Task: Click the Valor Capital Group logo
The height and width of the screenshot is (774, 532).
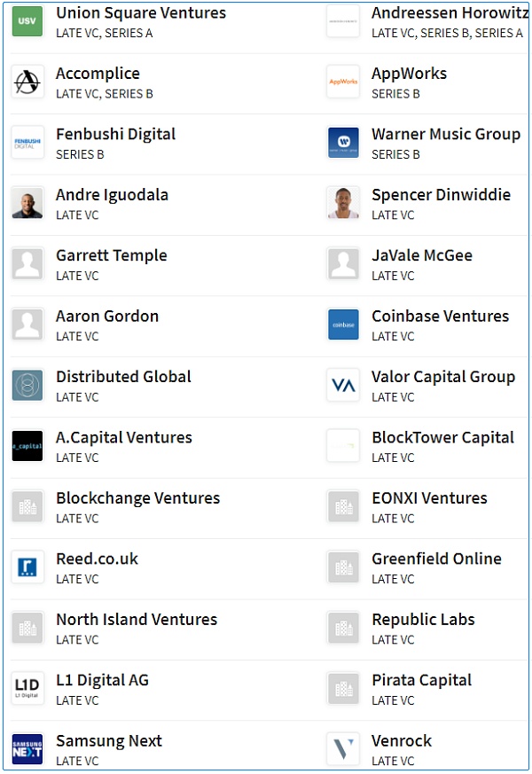Action: point(343,385)
